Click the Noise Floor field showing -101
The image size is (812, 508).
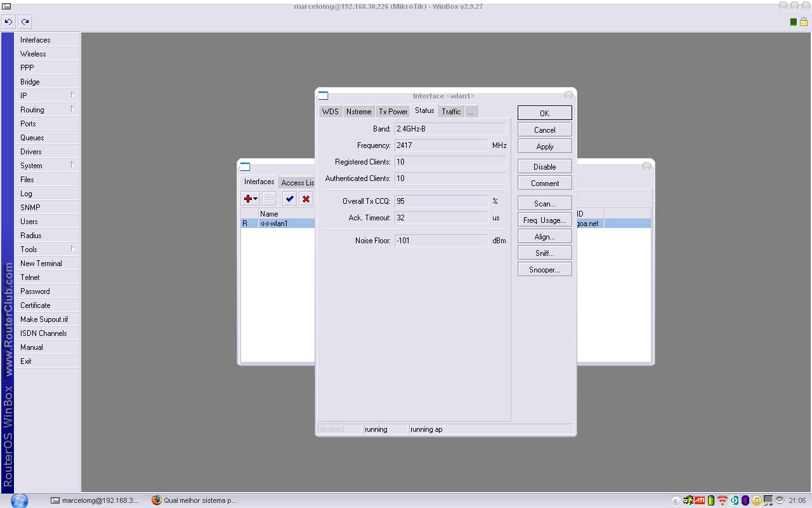pyautogui.click(x=441, y=241)
